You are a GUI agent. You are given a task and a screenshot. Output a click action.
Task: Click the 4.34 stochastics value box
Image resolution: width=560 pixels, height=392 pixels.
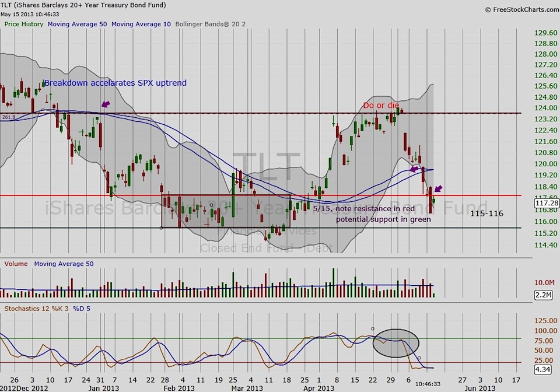tap(543, 369)
